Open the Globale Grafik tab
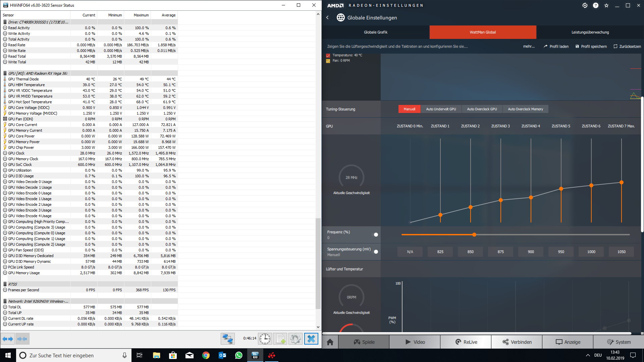Image resolution: width=644 pixels, height=362 pixels. [x=376, y=32]
